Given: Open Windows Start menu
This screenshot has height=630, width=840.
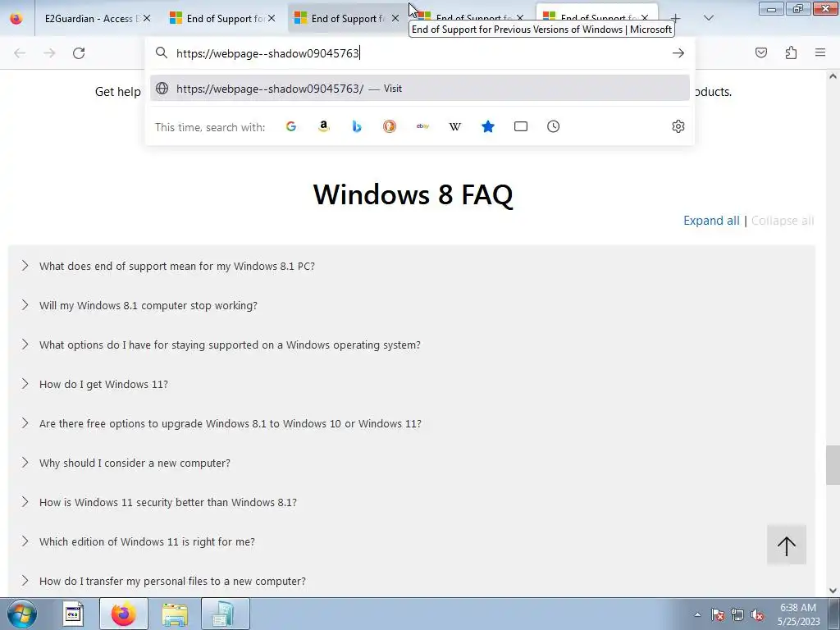Looking at the screenshot, I should (x=21, y=614).
